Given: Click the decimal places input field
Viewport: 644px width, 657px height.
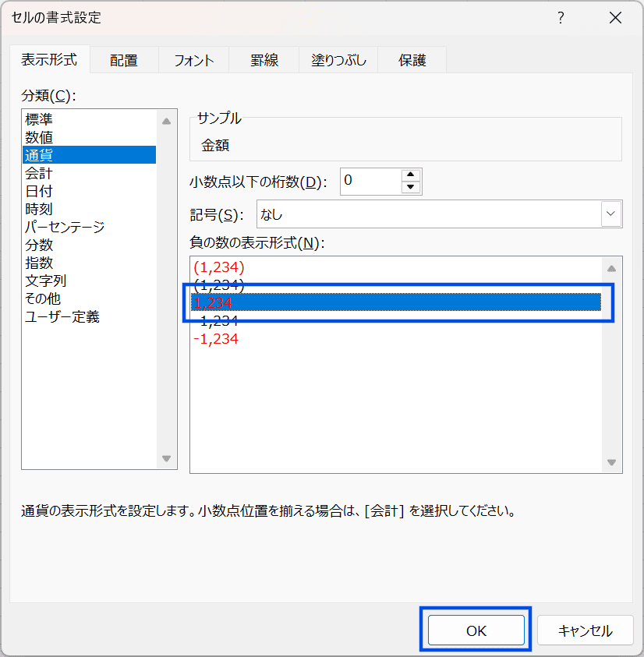Looking at the screenshot, I should point(370,181).
